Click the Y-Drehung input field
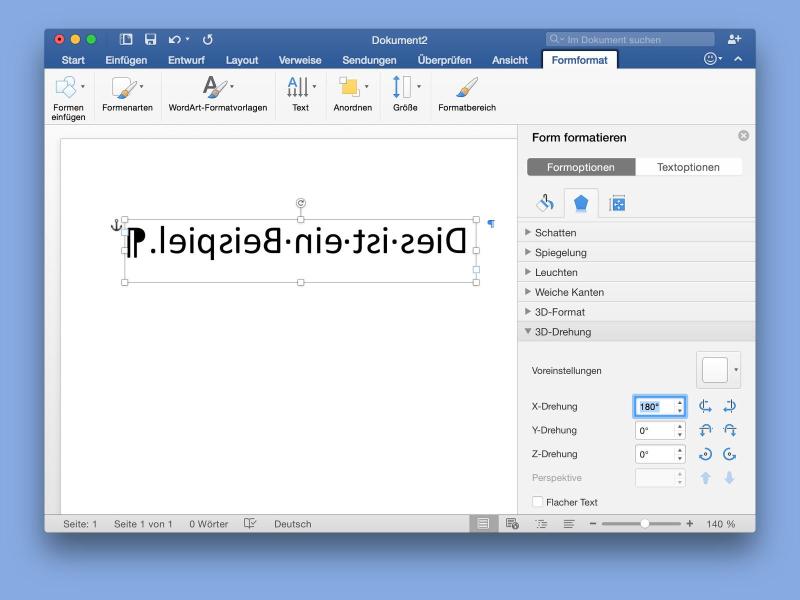The image size is (800, 600). click(x=654, y=430)
